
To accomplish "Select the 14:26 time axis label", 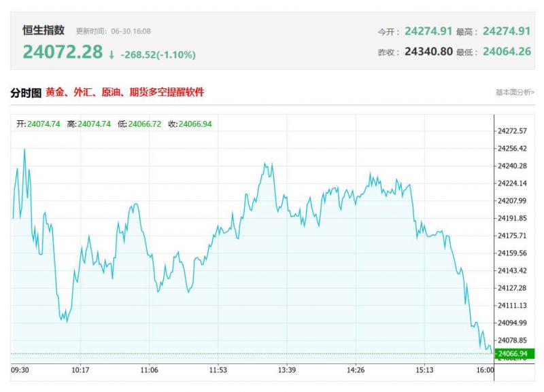I will click(356, 370).
